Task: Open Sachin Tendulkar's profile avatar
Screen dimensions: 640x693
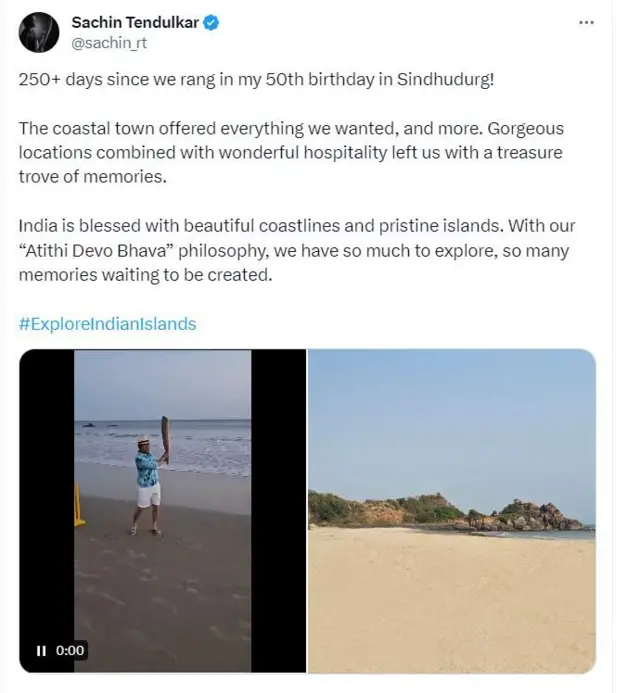Action: (x=40, y=33)
